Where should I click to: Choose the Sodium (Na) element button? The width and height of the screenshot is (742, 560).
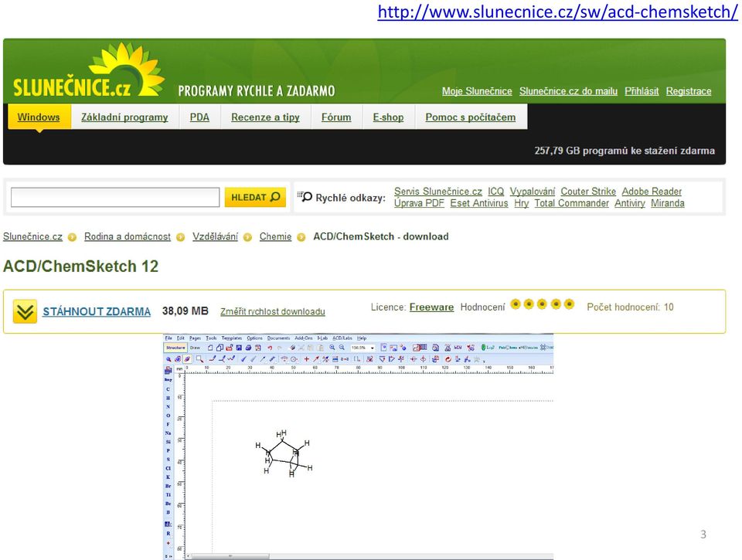point(168,433)
